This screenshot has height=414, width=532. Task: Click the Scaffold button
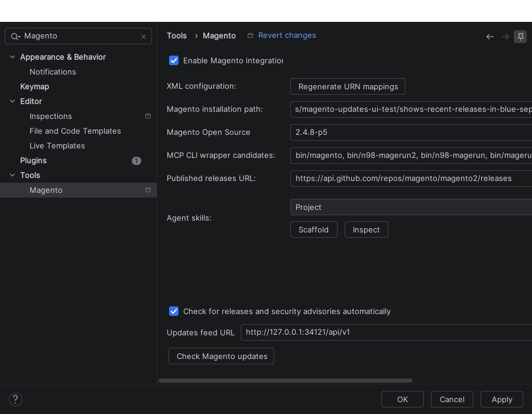click(x=314, y=229)
